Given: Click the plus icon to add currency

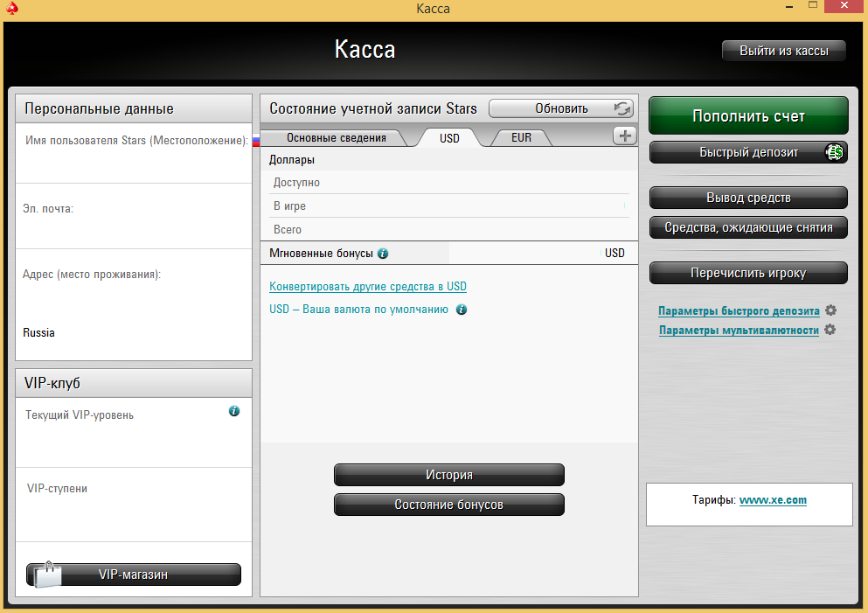Looking at the screenshot, I should tap(625, 136).
